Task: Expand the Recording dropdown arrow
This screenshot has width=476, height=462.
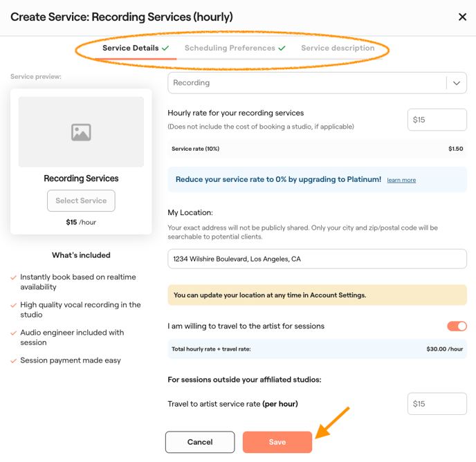Action: tap(457, 83)
